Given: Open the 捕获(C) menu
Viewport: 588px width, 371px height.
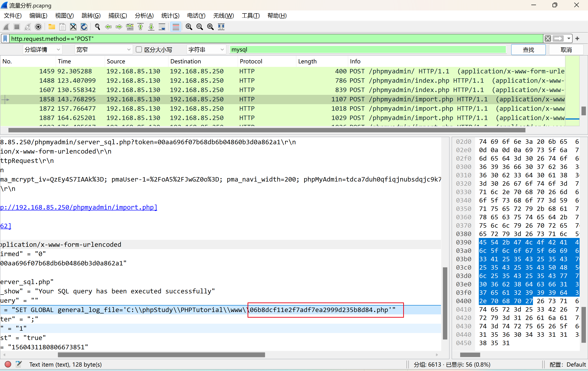Looking at the screenshot, I should tap(118, 16).
